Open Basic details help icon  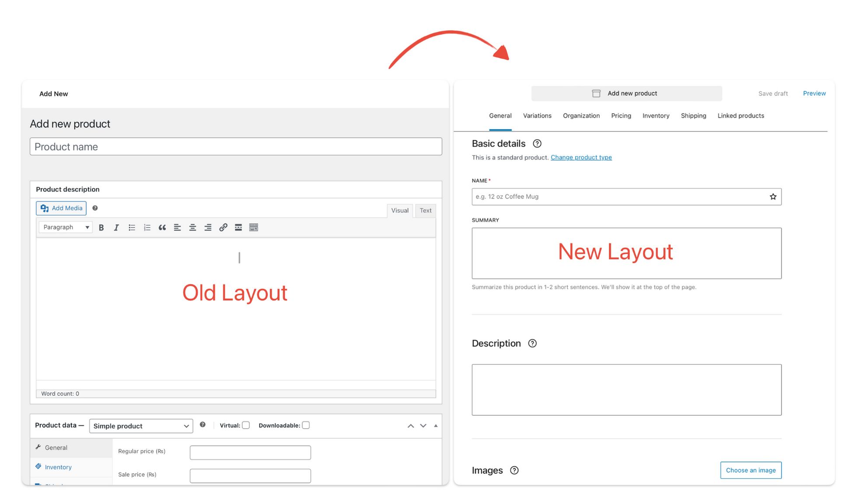537,143
